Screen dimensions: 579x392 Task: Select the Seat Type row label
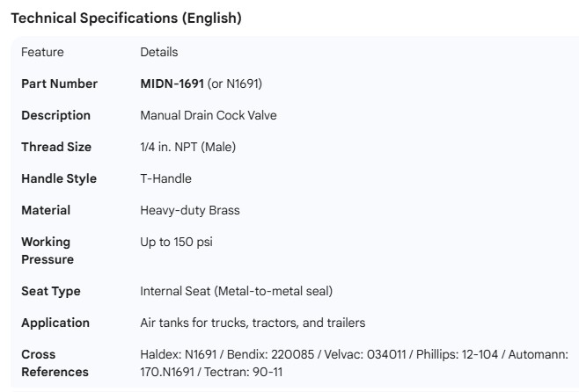(51, 291)
